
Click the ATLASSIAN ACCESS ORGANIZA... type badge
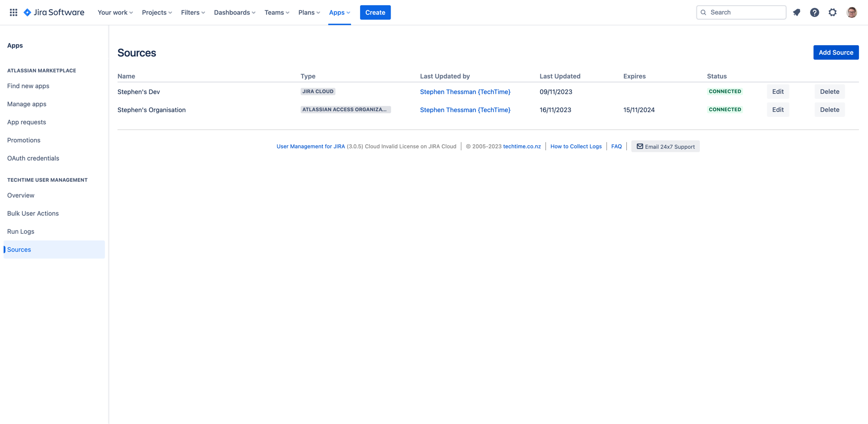click(345, 109)
